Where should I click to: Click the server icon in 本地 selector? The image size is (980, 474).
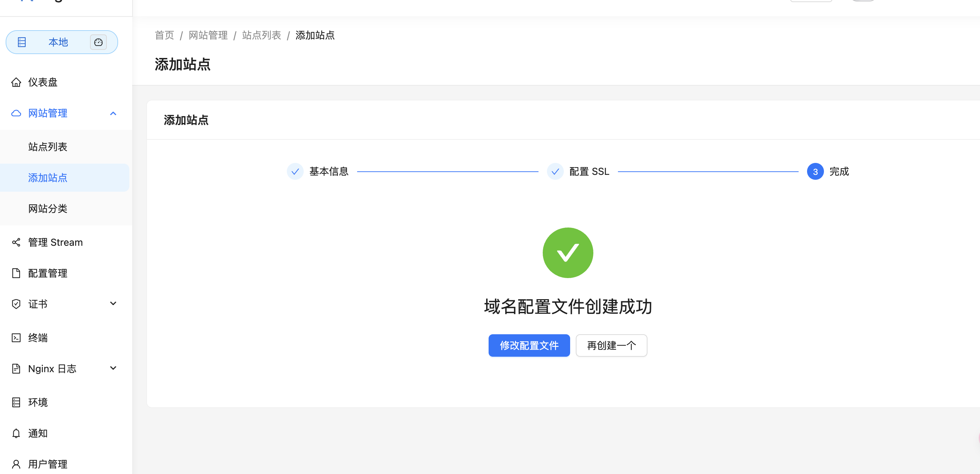[x=22, y=42]
